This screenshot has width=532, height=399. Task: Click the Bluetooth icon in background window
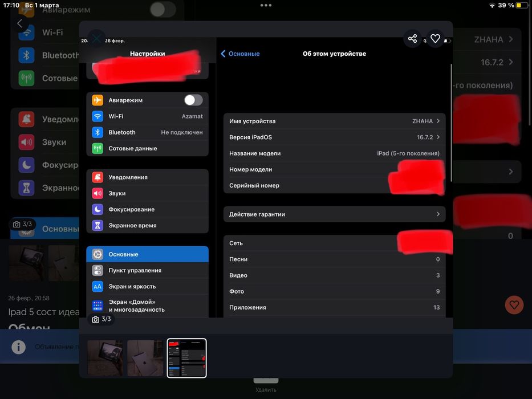pyautogui.click(x=26, y=55)
